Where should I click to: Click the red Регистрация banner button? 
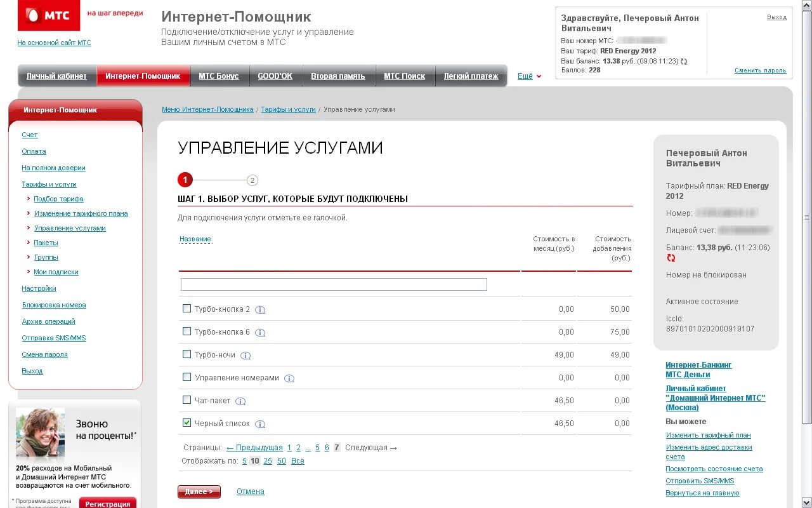(x=108, y=504)
